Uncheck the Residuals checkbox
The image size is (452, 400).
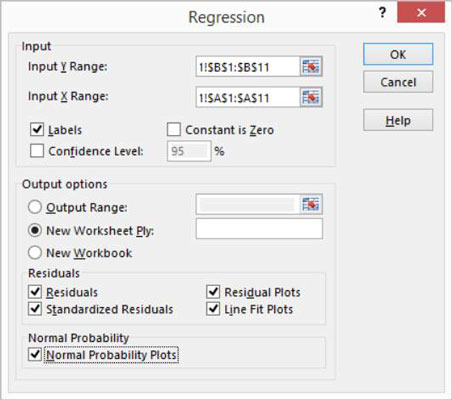point(35,292)
